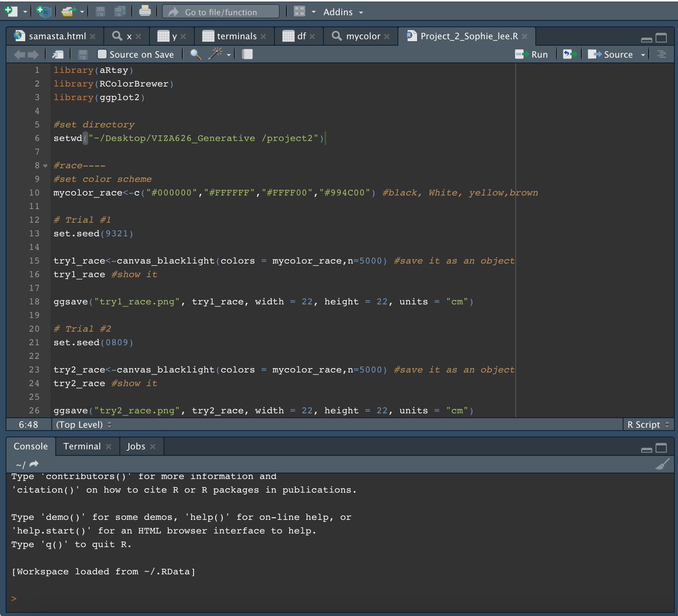Screen dimensions: 678x616
Task: Open the pane layout dropdown arrow
Action: [x=314, y=12]
